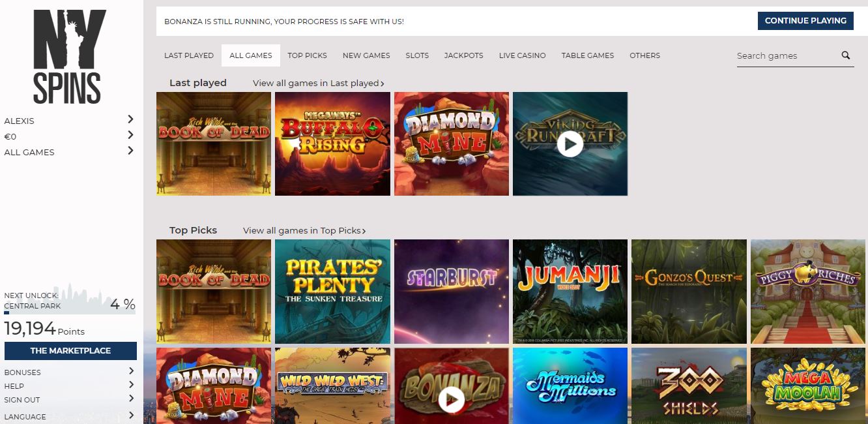Click View all games in Last played
The height and width of the screenshot is (424, 868).
(319, 83)
